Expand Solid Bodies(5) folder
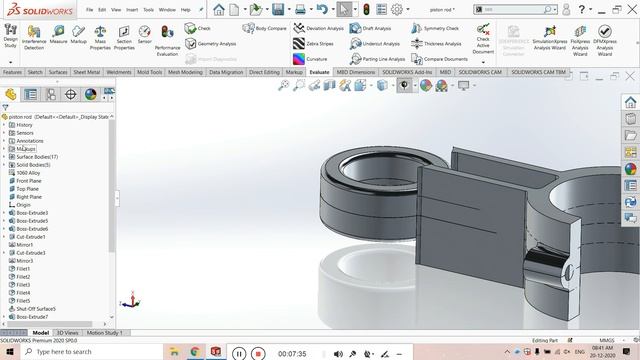The width and height of the screenshot is (640, 360). [x=4, y=165]
